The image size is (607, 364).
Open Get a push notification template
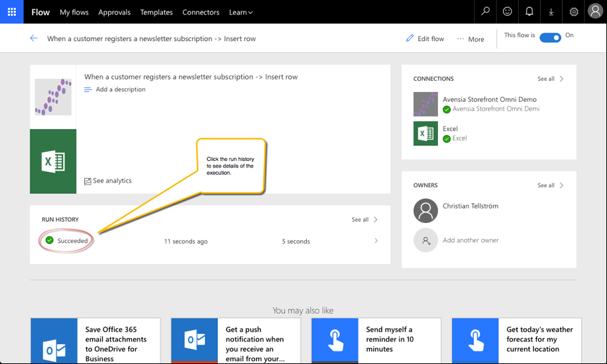[x=236, y=341]
